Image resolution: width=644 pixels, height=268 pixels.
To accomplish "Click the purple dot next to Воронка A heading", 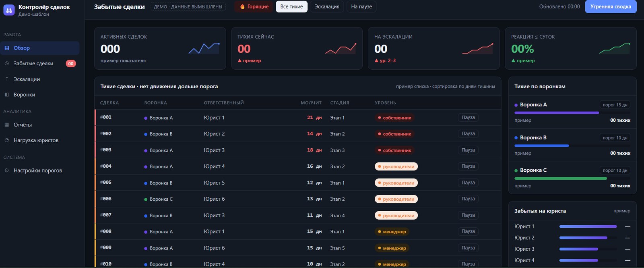I will point(516,105).
